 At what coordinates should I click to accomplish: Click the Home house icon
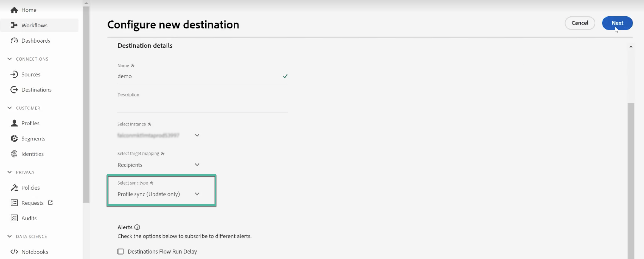point(14,10)
